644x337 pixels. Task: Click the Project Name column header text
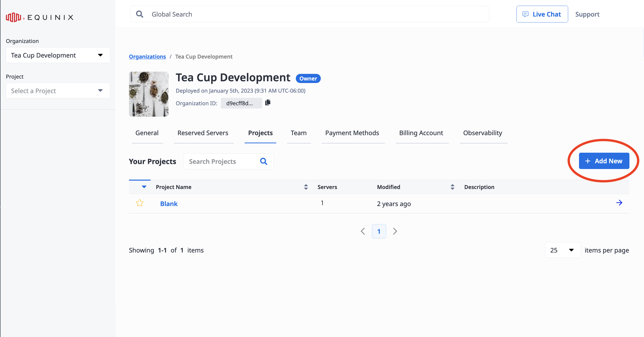pyautogui.click(x=173, y=187)
